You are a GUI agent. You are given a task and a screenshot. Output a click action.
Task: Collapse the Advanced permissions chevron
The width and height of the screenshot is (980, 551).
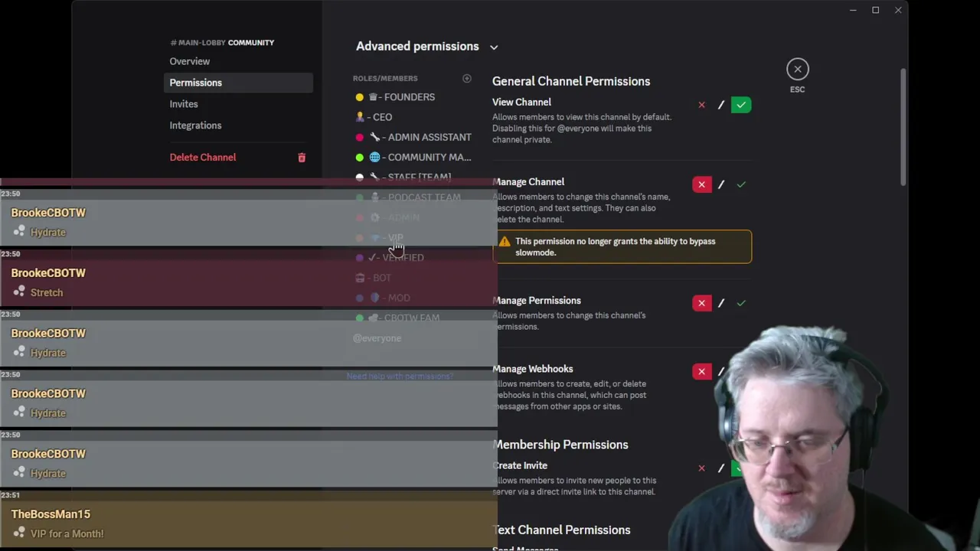494,47
